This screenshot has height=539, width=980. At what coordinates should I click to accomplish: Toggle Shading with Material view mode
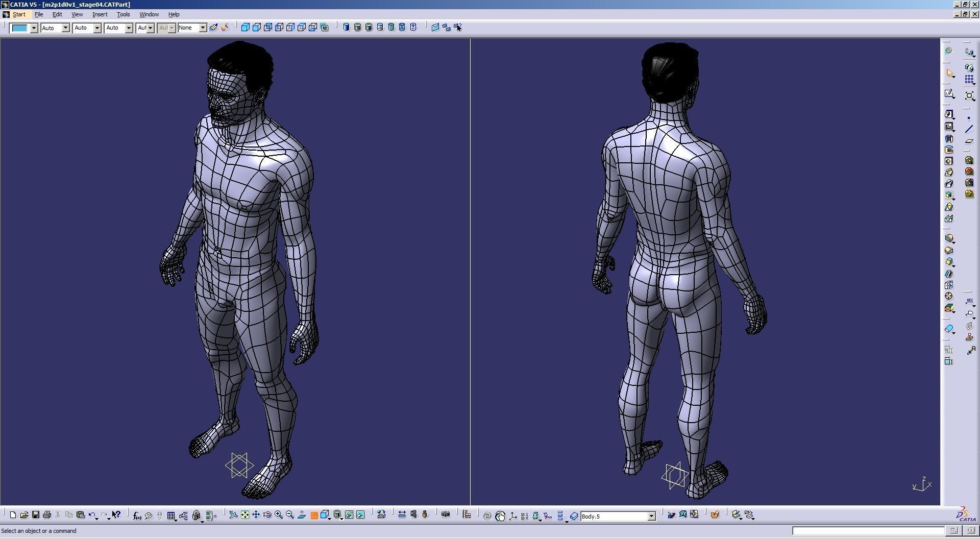point(391,28)
